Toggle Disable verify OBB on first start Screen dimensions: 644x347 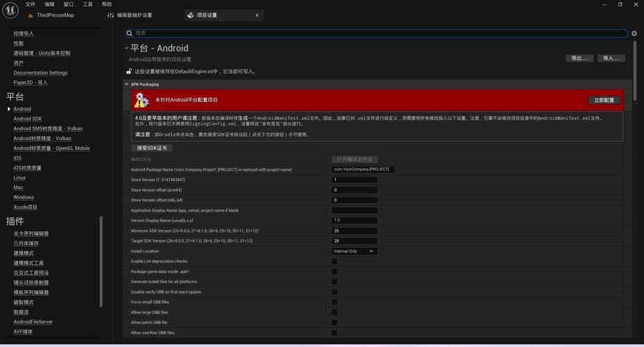point(334,292)
